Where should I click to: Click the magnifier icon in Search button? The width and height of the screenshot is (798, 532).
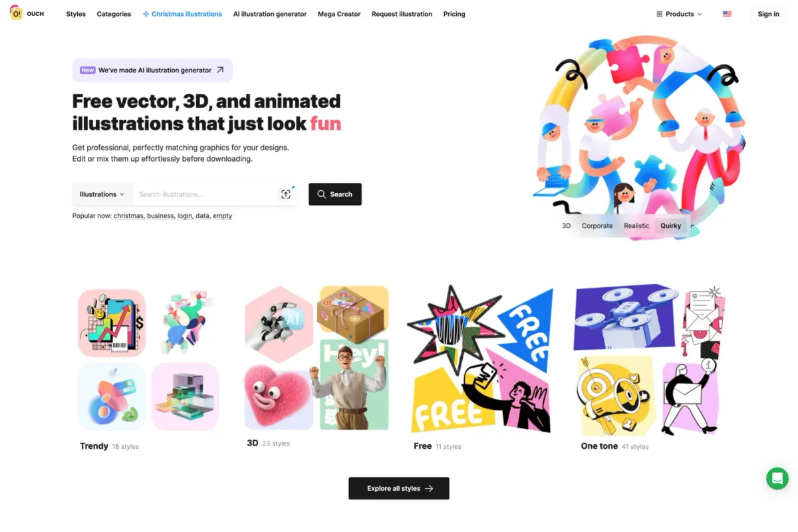click(x=322, y=194)
